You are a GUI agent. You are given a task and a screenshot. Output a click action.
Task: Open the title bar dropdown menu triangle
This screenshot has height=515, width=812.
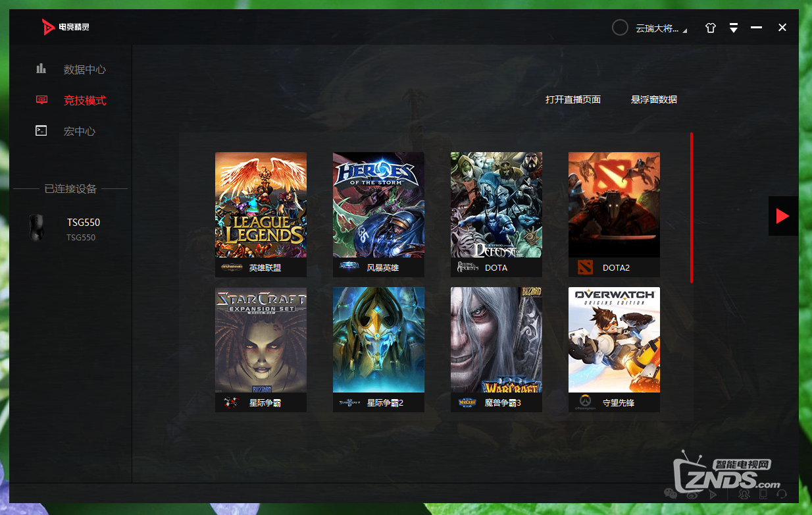tap(734, 28)
